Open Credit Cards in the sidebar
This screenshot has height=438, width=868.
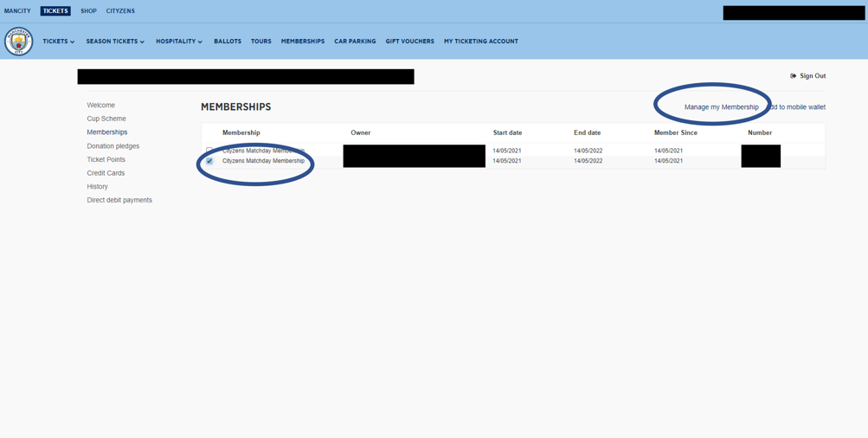tap(106, 173)
